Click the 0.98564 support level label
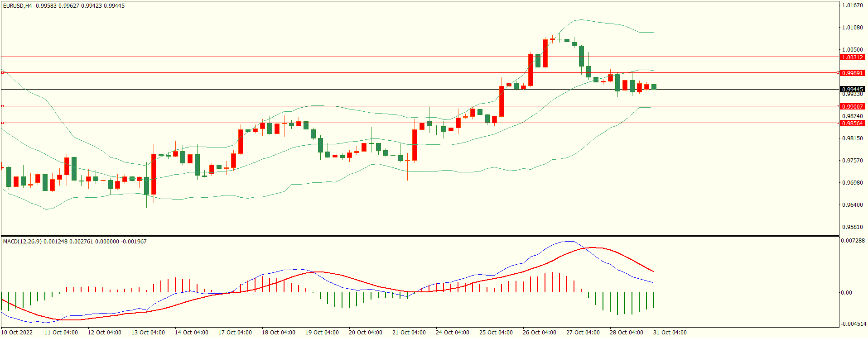 point(852,123)
